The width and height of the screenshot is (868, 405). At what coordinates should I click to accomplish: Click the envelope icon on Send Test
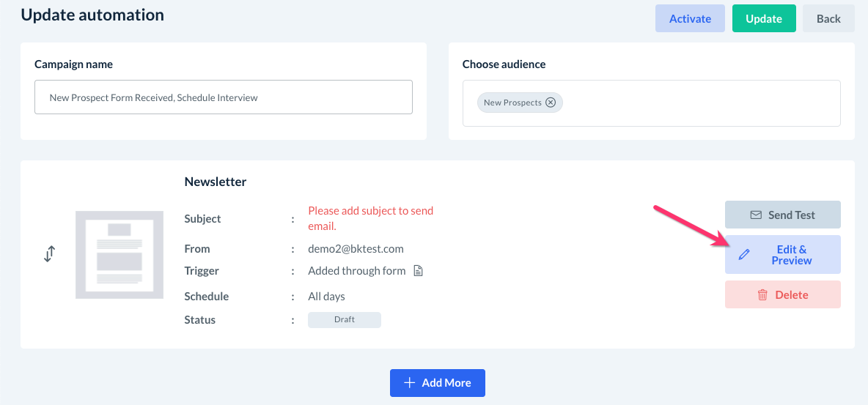pyautogui.click(x=756, y=215)
